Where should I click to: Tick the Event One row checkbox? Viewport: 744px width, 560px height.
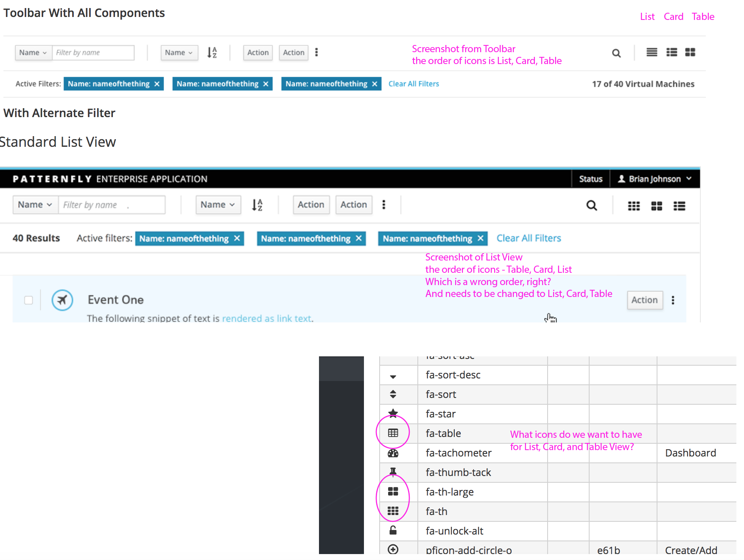[x=28, y=300]
